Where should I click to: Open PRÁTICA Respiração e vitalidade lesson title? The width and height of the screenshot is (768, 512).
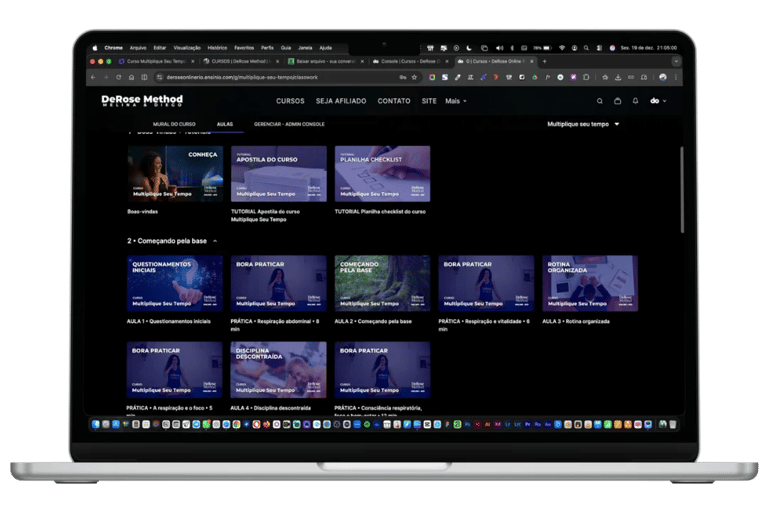tap(484, 325)
